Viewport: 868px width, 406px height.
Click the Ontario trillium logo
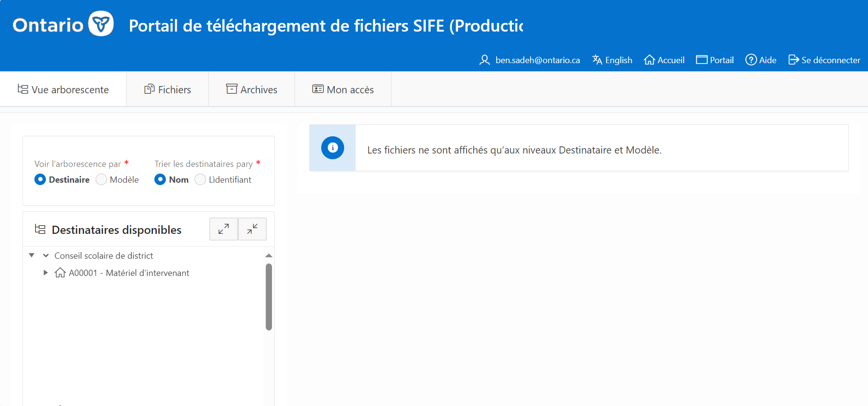click(x=101, y=23)
